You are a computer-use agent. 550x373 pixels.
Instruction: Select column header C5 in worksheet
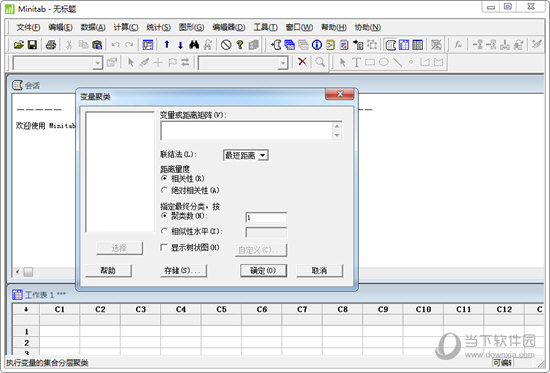pyautogui.click(x=221, y=309)
